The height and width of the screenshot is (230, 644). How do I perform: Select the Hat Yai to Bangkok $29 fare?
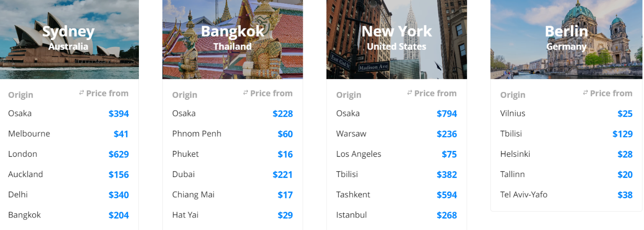coord(285,215)
